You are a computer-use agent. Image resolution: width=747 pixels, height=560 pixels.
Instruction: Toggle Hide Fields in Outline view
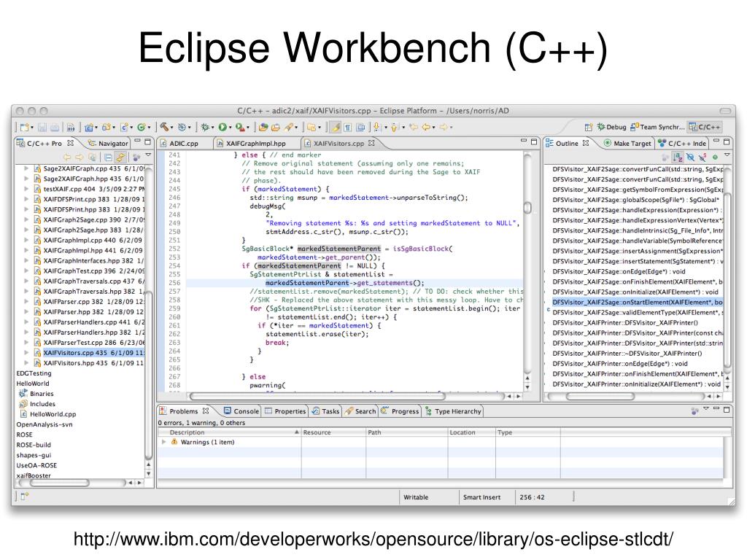click(690, 157)
